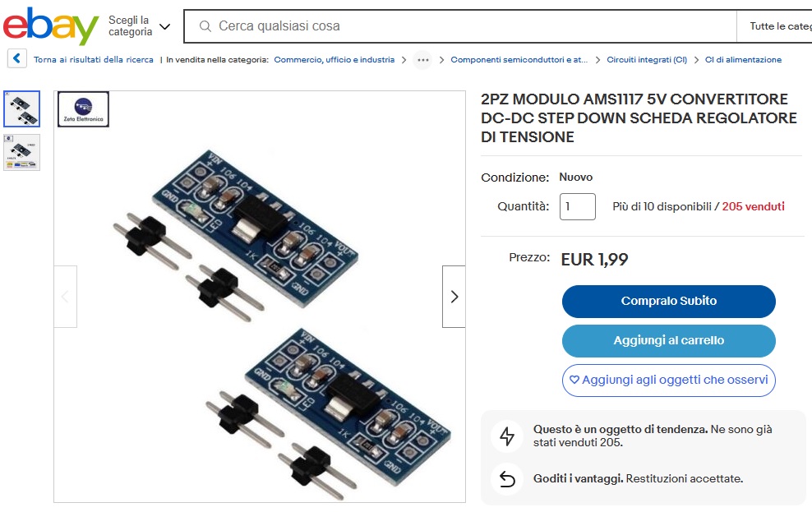The image size is (812, 512).
Task: Click the eBay logo
Action: 50,25
